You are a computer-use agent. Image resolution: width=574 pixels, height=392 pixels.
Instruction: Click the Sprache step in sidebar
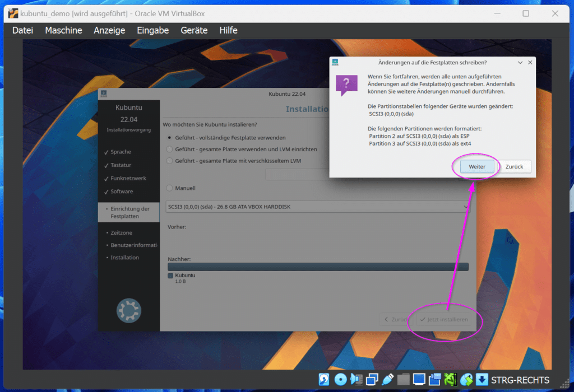tap(121, 152)
